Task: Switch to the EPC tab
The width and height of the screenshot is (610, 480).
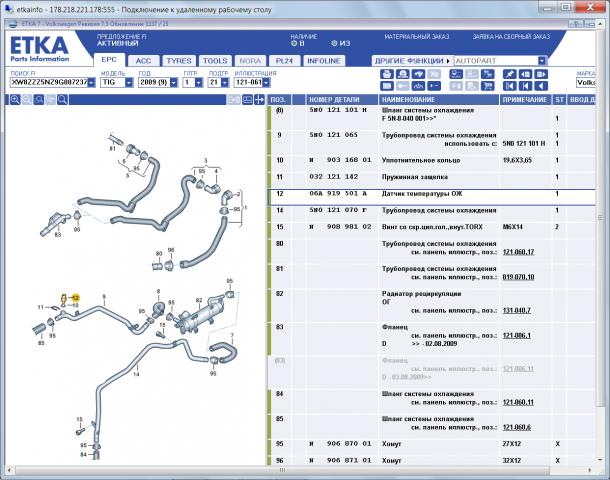Action: [x=109, y=60]
